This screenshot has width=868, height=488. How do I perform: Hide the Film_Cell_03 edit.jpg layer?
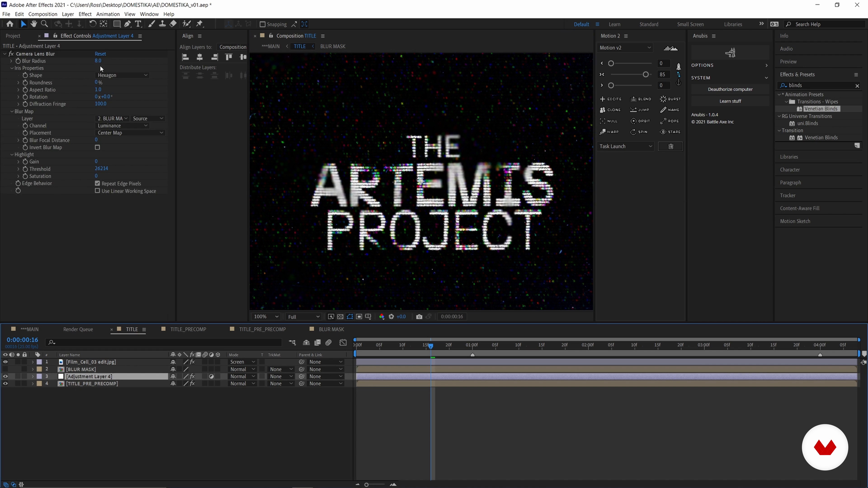click(5, 362)
